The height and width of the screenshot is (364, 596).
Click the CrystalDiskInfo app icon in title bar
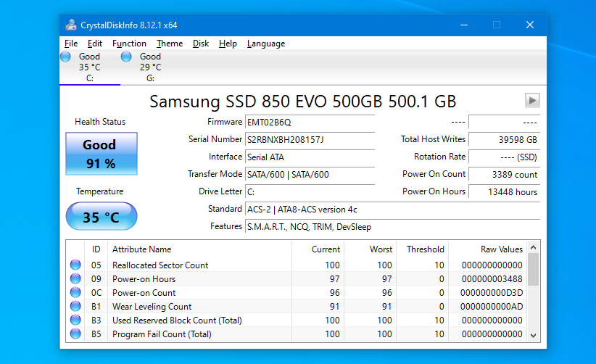(x=71, y=25)
